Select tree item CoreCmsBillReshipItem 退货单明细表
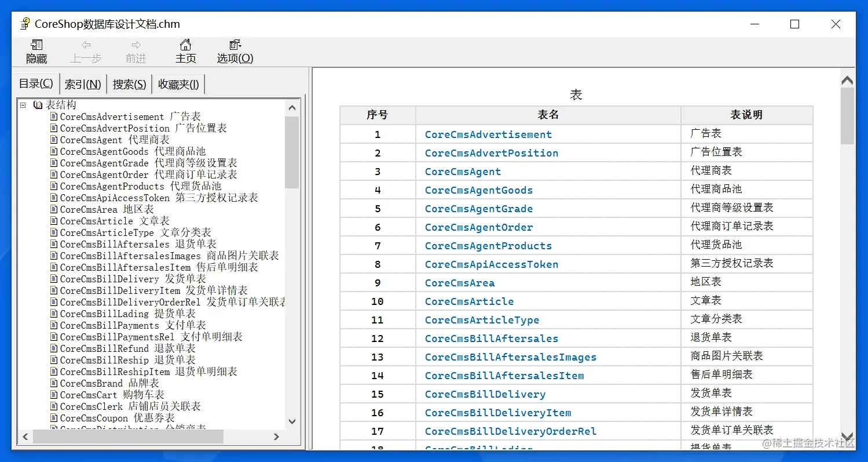868x462 pixels. coord(149,372)
